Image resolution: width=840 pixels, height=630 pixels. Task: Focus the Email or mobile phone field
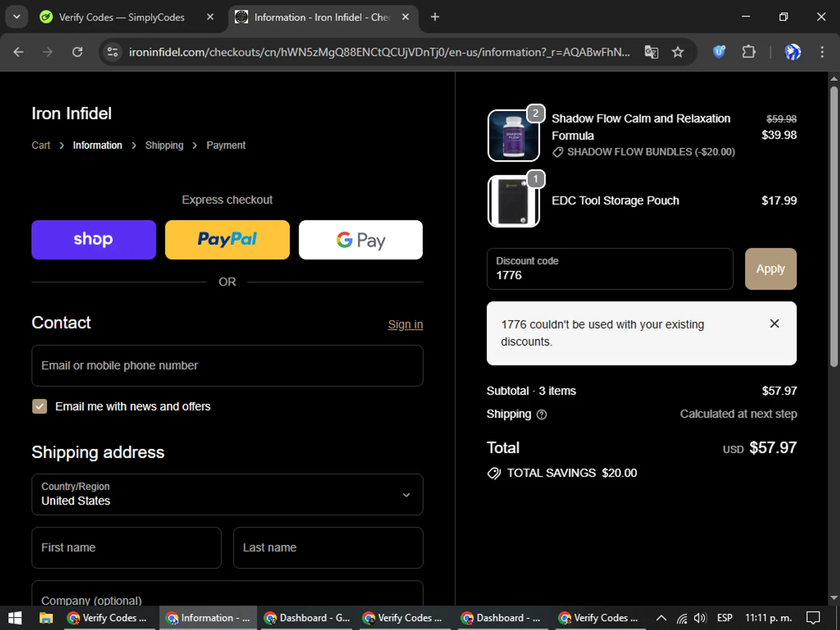tap(227, 366)
